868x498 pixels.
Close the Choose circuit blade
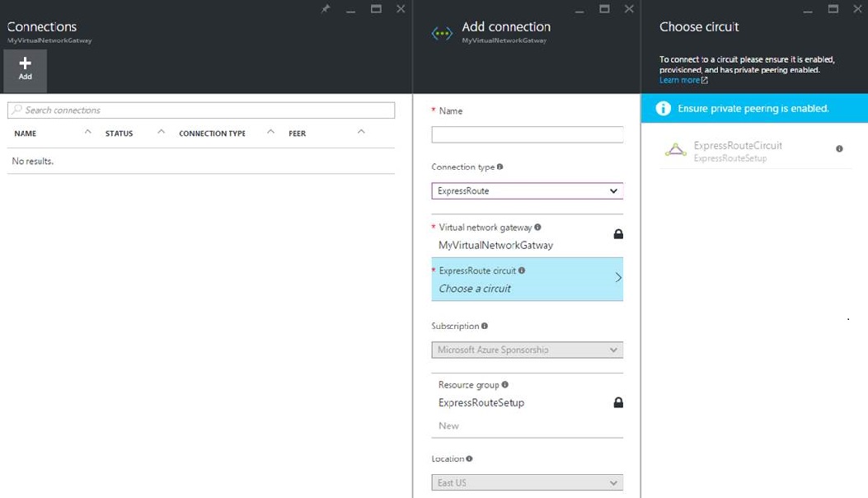[857, 9]
